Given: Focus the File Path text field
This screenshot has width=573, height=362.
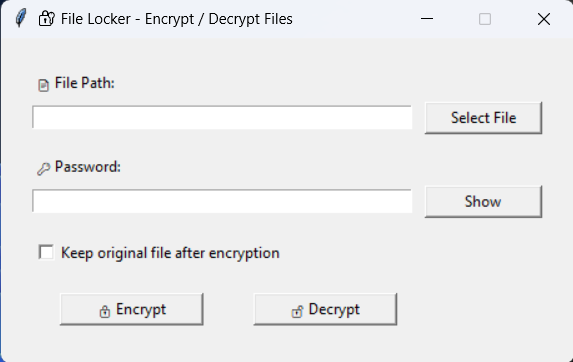Looking at the screenshot, I should [222, 117].
